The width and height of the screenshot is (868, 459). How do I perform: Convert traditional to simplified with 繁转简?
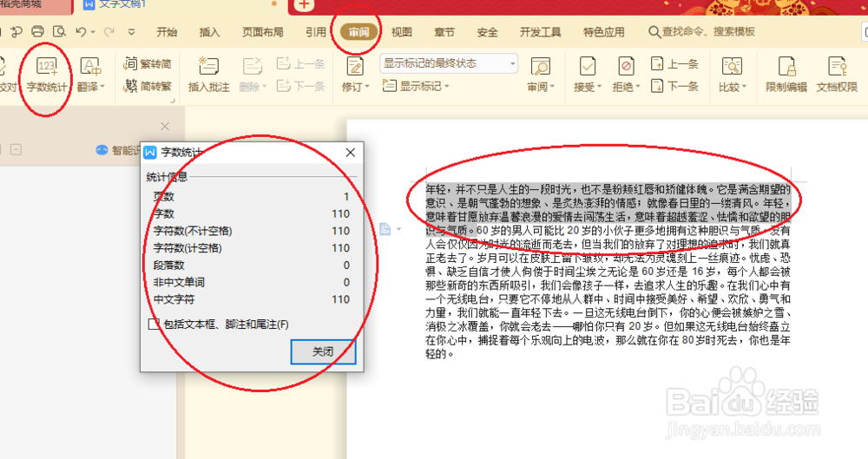[148, 63]
